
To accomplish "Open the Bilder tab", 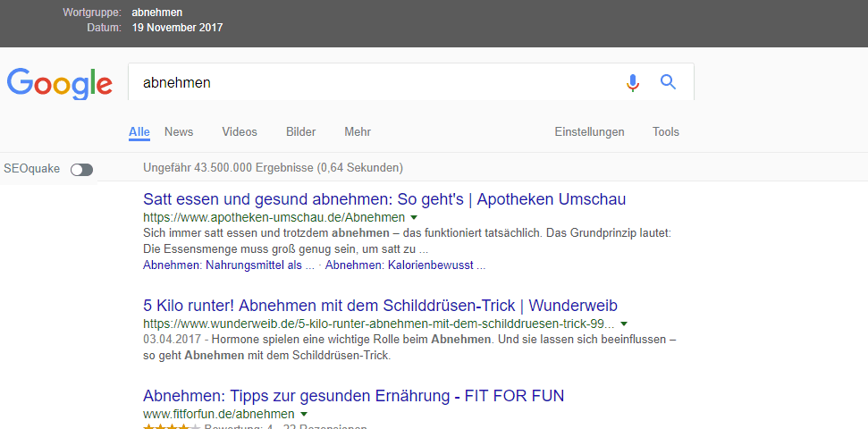I will point(300,131).
